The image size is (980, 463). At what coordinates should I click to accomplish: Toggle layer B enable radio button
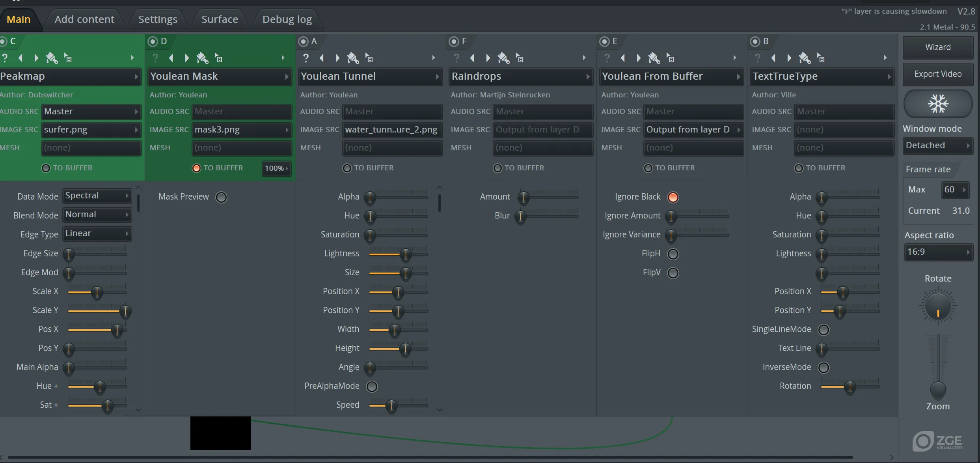tap(755, 41)
